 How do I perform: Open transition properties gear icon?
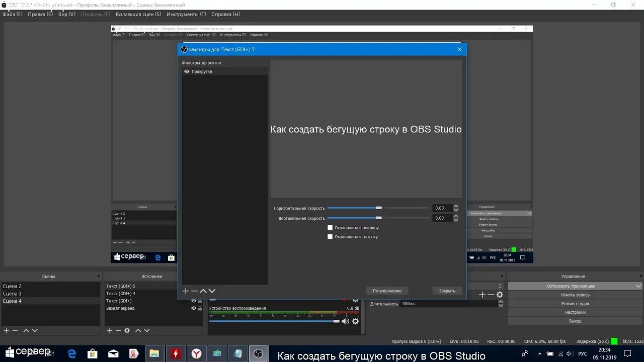coord(500,295)
